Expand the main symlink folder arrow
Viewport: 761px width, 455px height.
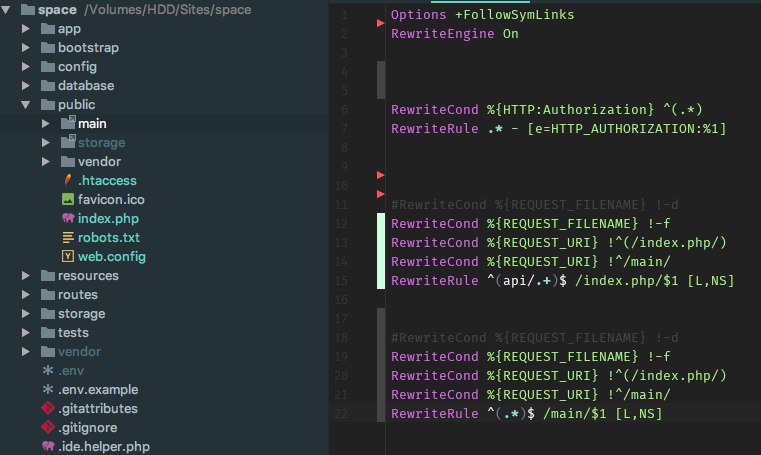click(46, 124)
